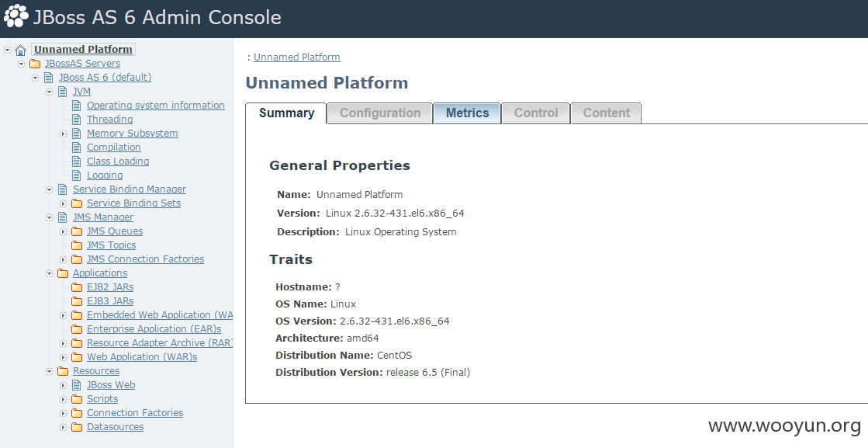Click the Memory Subsystem document icon
This screenshot has height=448, width=868.
click(76, 134)
